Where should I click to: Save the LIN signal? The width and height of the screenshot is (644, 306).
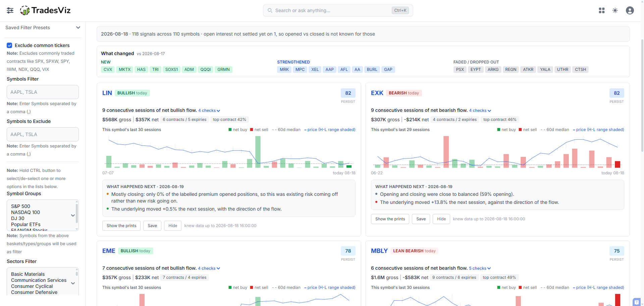[x=152, y=226]
